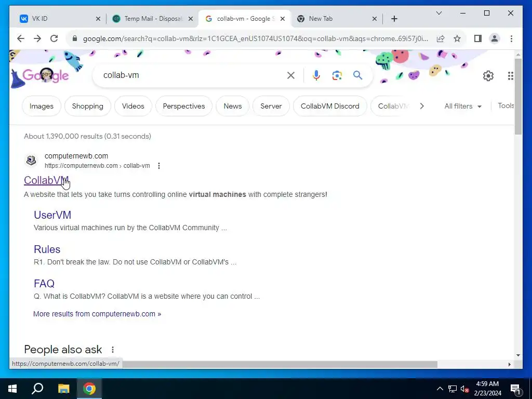
Task: Open Chrome profile menu
Action: tap(495, 38)
